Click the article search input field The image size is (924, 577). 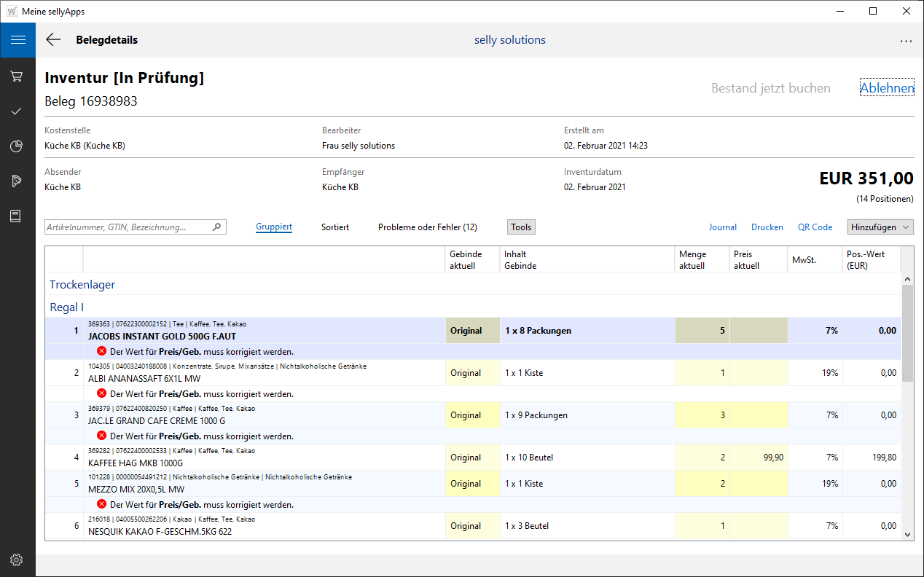(x=128, y=227)
